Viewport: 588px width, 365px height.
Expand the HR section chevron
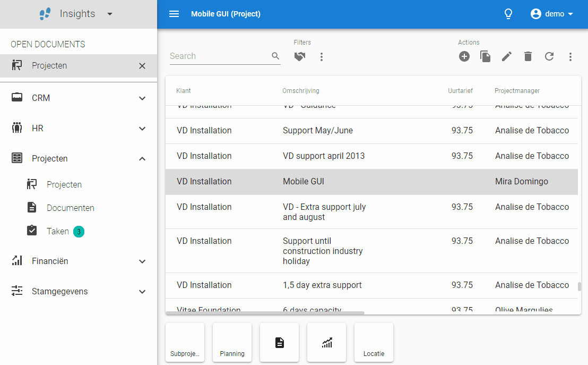pos(142,129)
